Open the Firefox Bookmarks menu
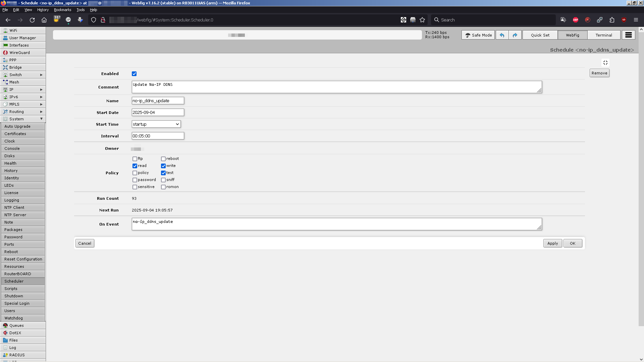 pyautogui.click(x=62, y=10)
